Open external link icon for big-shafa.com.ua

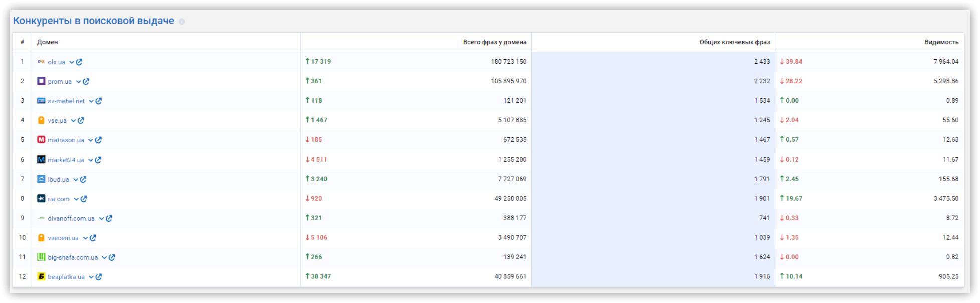[x=112, y=258]
